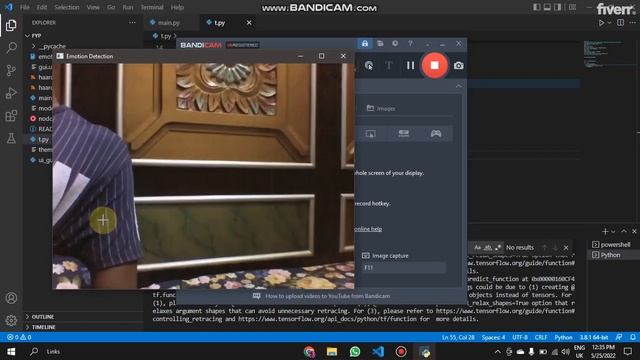Open the Explorer view in VS Code activity bar
Viewport: 640px width, 360px height.
pos(11,25)
